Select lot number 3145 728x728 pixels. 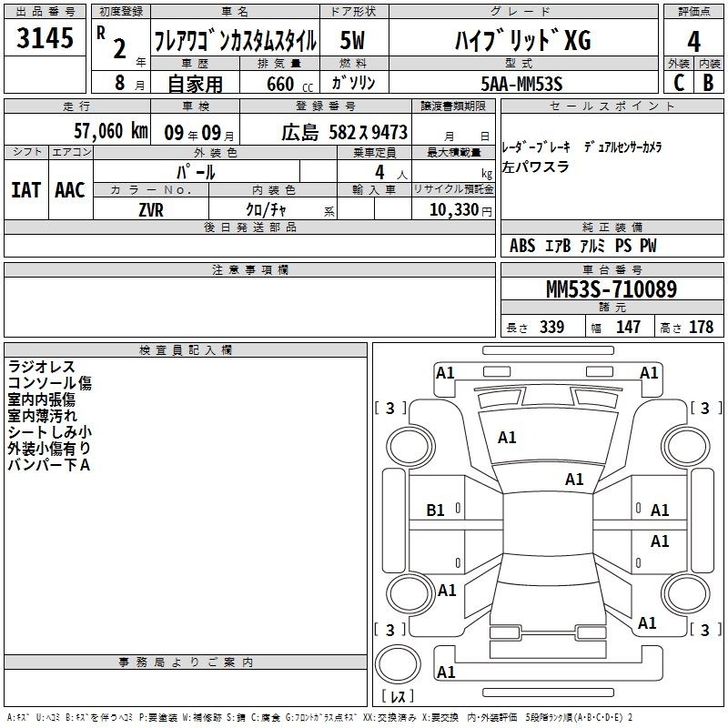(45, 39)
